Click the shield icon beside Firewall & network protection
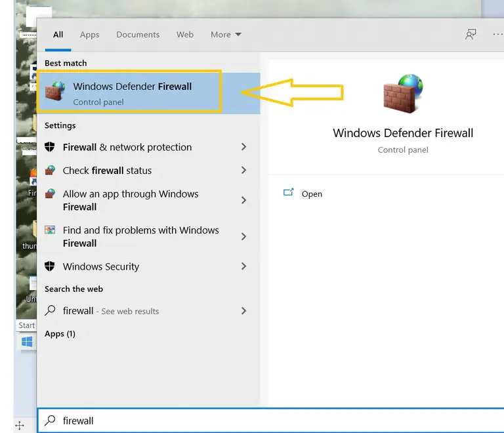This screenshot has height=433, width=504. pyautogui.click(x=49, y=147)
